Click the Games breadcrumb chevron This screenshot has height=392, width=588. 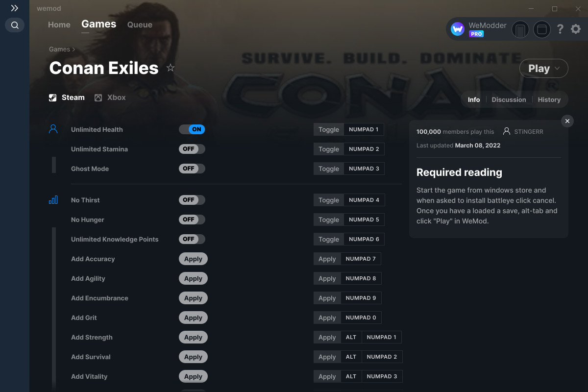click(73, 49)
